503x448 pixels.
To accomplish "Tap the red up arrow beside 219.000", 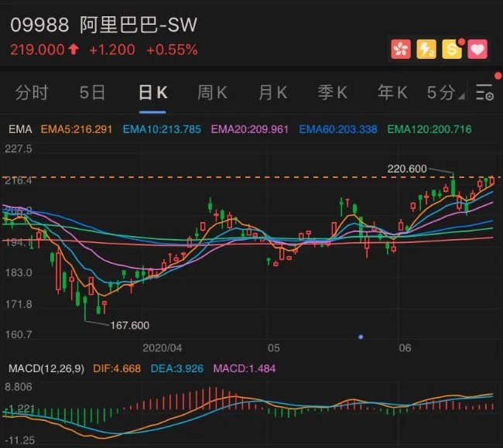I will (74, 50).
